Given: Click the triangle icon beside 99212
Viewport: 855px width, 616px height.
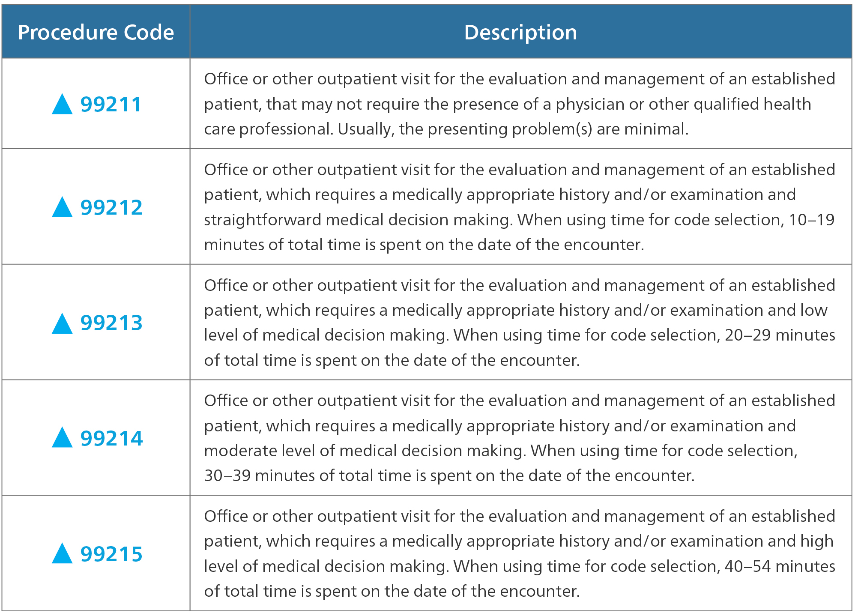Looking at the screenshot, I should (62, 207).
